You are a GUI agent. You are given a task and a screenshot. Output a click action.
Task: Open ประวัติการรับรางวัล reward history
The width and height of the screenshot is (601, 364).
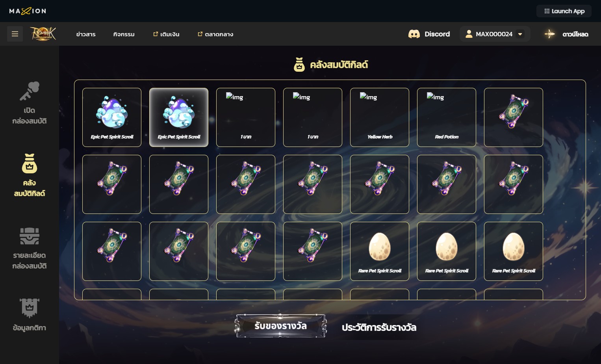click(x=379, y=327)
